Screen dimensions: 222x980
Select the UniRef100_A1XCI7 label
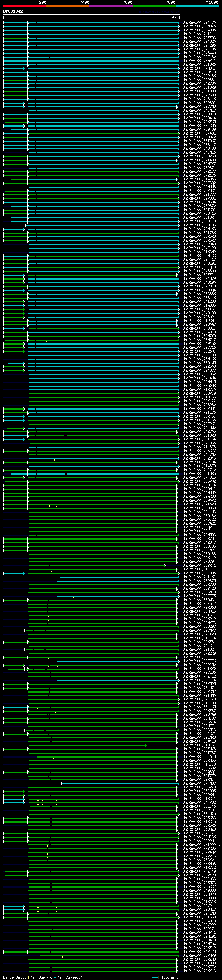(199, 569)
